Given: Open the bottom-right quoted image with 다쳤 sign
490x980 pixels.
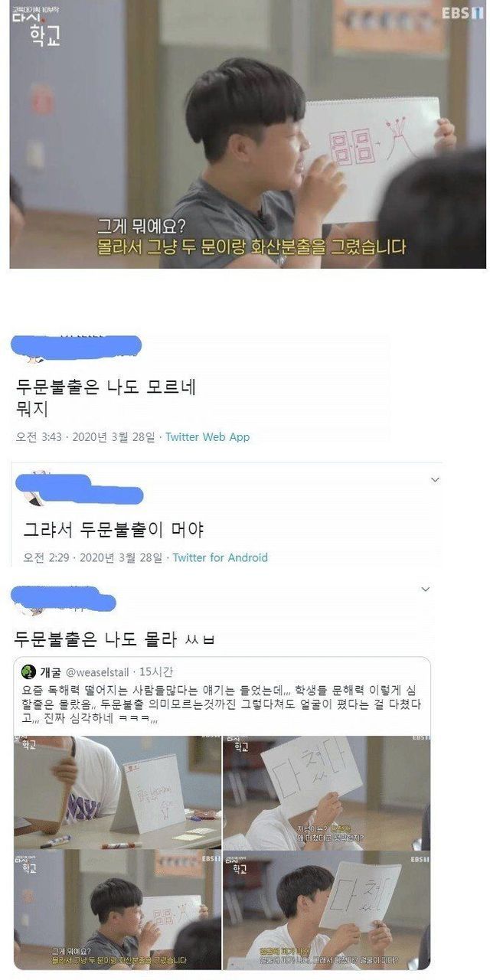Looking at the screenshot, I should 326,910.
